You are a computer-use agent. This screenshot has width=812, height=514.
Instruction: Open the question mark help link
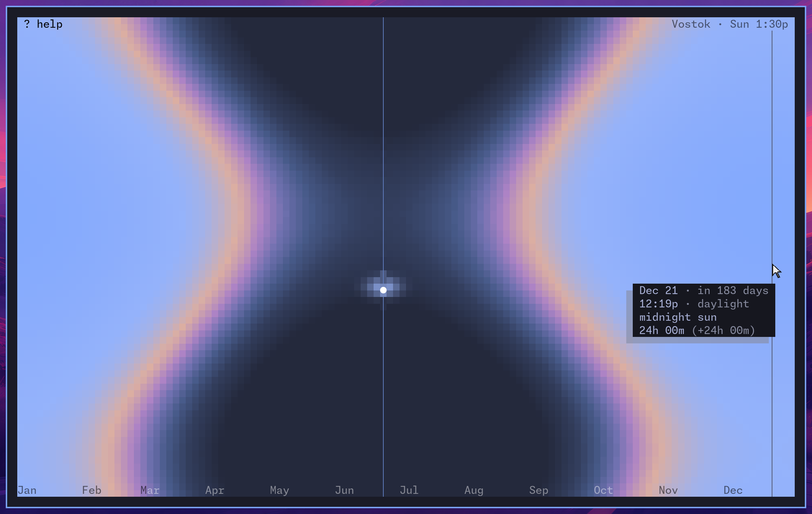coord(43,24)
